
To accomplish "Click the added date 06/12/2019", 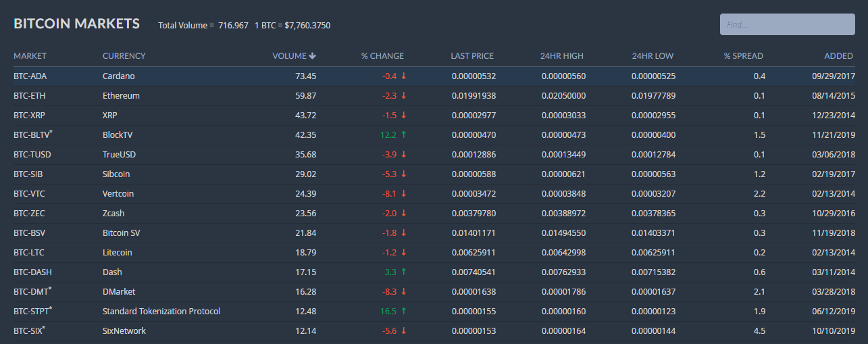I will pos(834,312).
